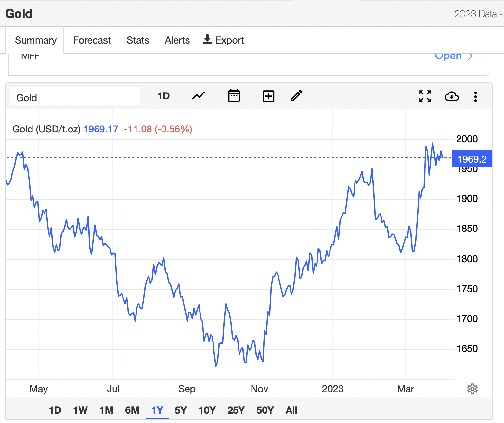Switch chart to All time range
The image size is (504, 423).
click(291, 410)
